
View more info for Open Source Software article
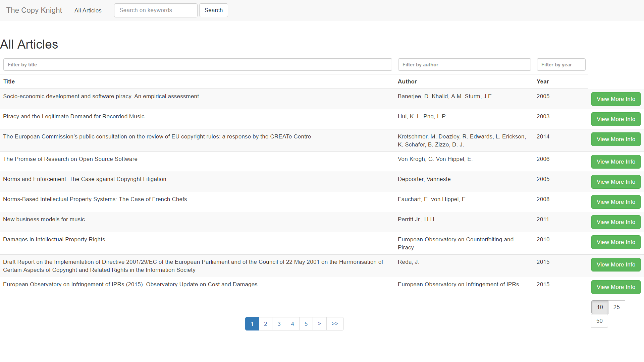coord(615,162)
